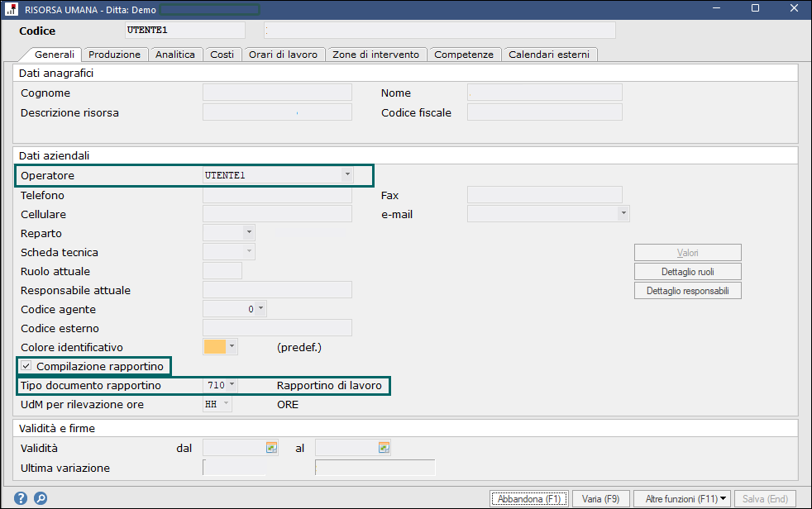
Task: Maximize the Risorsa Umana window
Action: coord(755,8)
